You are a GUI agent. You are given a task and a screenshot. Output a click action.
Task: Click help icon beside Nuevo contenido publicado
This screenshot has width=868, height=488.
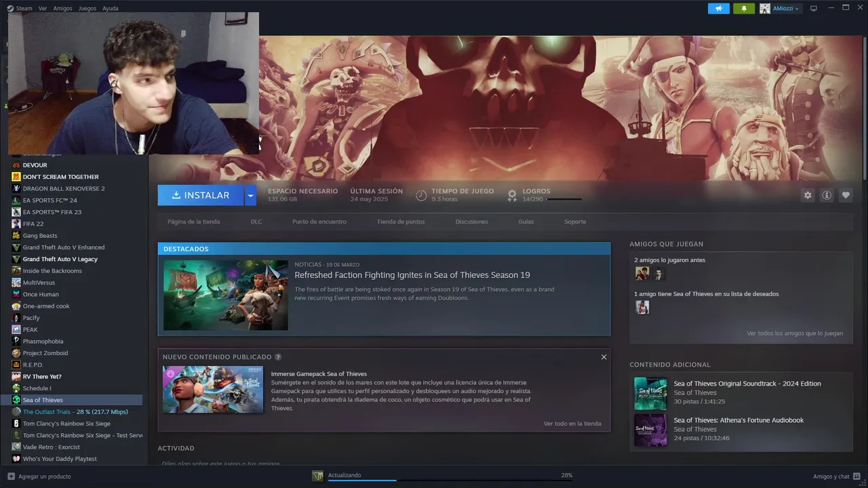pyautogui.click(x=278, y=357)
